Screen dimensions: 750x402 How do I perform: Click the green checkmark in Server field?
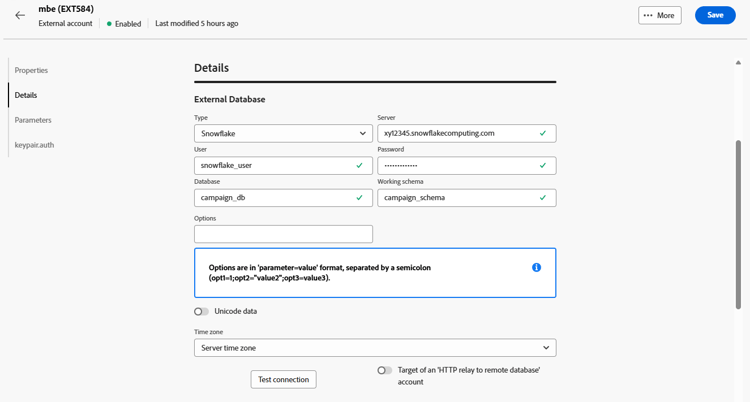point(543,133)
